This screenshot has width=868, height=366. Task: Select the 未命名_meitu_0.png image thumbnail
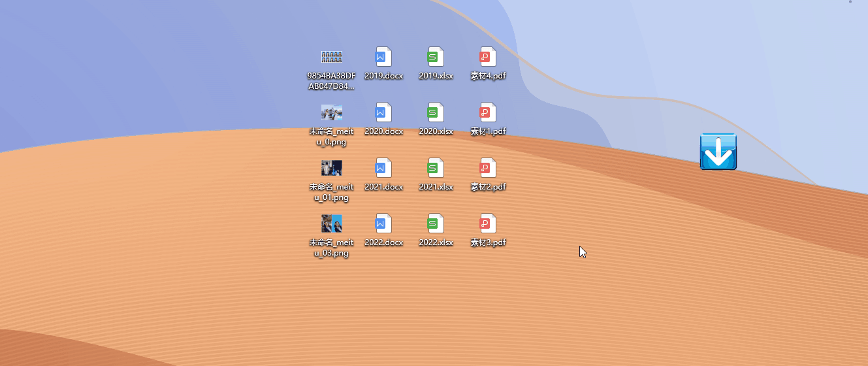tap(332, 112)
